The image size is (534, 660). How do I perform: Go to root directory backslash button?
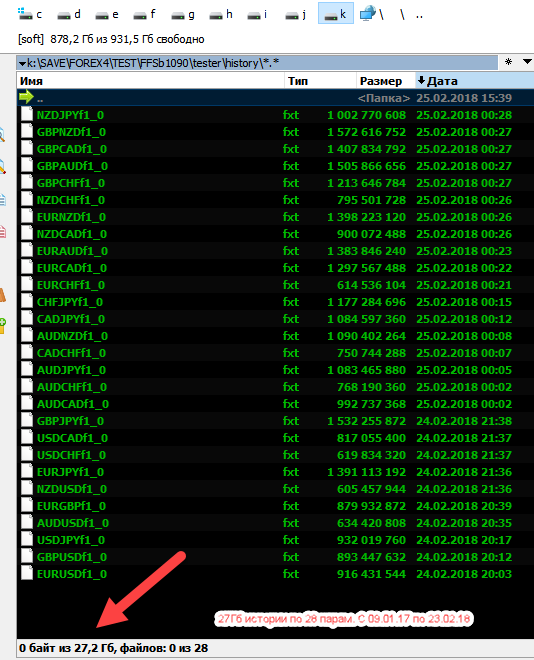[402, 15]
